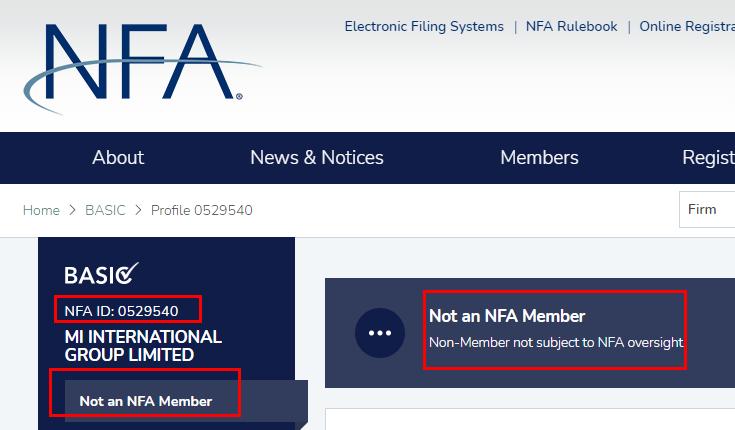Click the Non-Member not subject to oversight text
The image size is (735, 430).
point(556,342)
